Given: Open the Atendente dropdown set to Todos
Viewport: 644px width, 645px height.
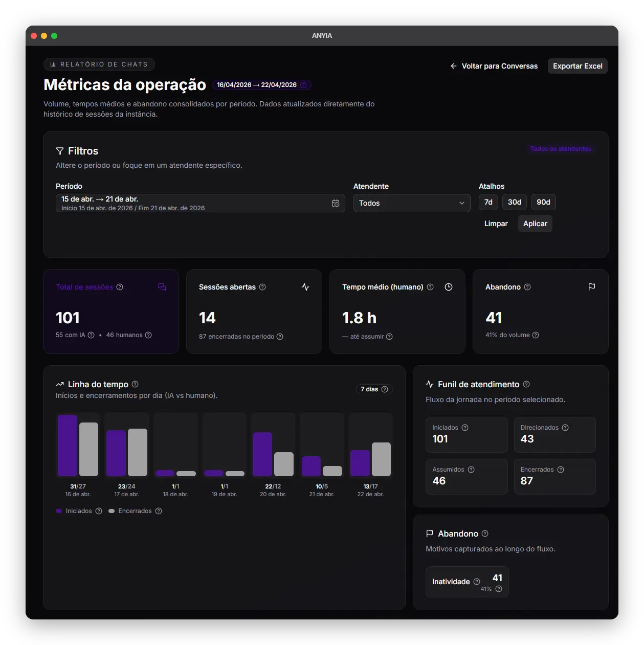Looking at the screenshot, I should 411,203.
